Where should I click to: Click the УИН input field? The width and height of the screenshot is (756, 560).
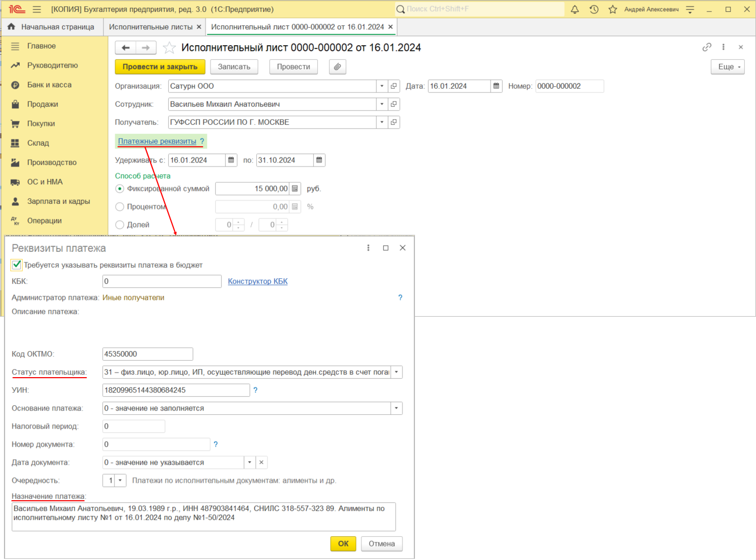coord(176,390)
